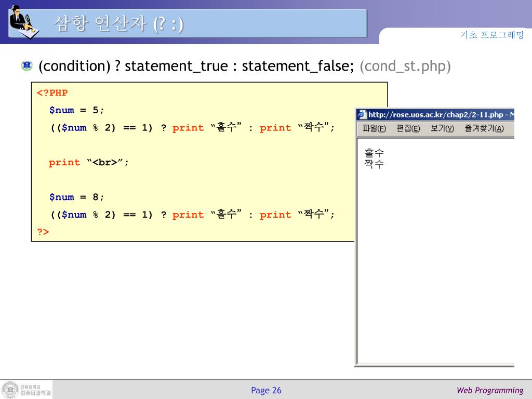Open the 편집(E) menu in browser window
The image size is (532, 399).
click(408, 129)
